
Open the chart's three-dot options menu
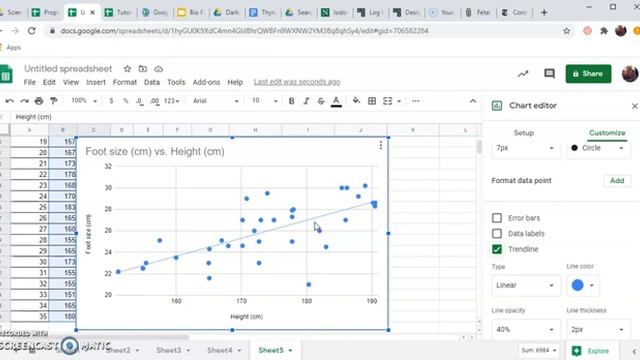pos(380,145)
